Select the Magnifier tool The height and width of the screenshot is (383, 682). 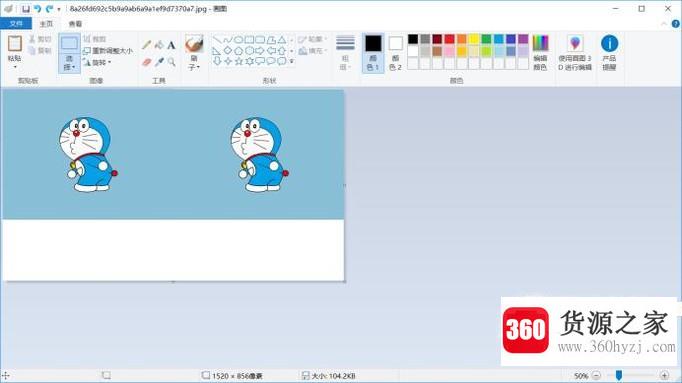tap(171, 62)
